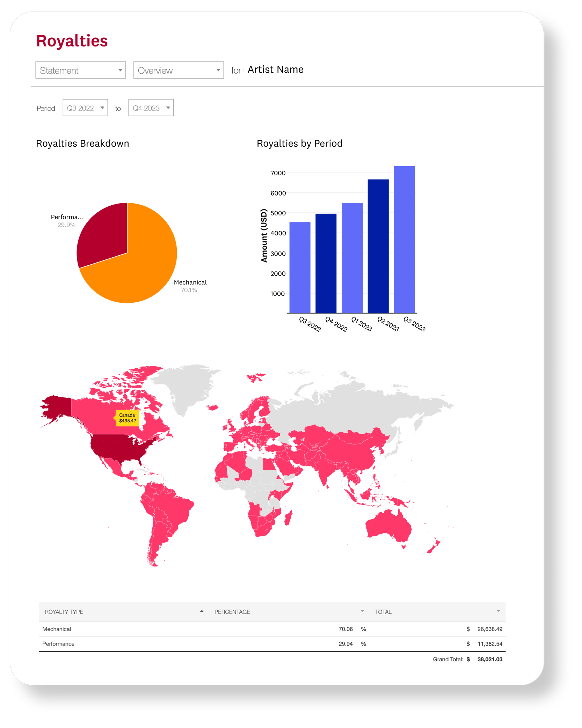Click the Canada $495.47 tooltip
582x728 pixels.
tap(127, 418)
